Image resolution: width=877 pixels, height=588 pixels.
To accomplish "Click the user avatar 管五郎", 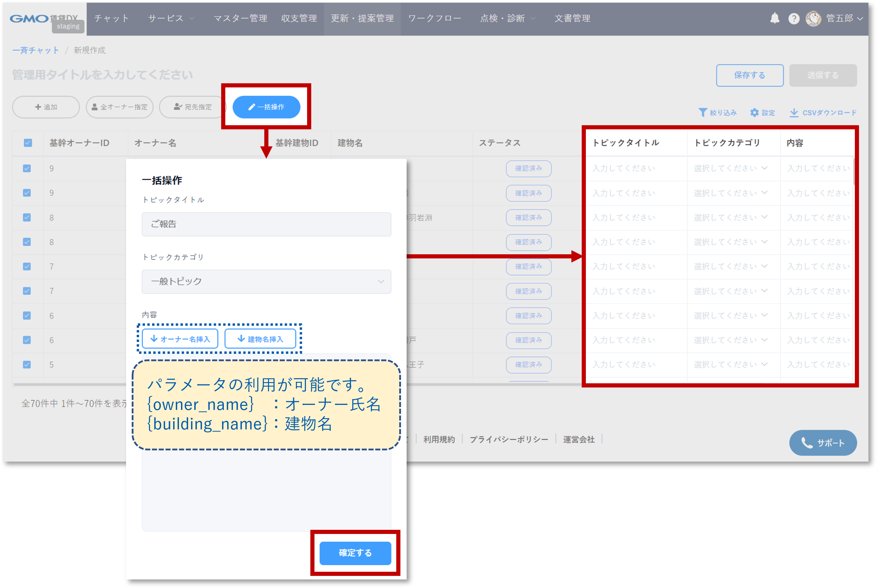I will tap(813, 18).
